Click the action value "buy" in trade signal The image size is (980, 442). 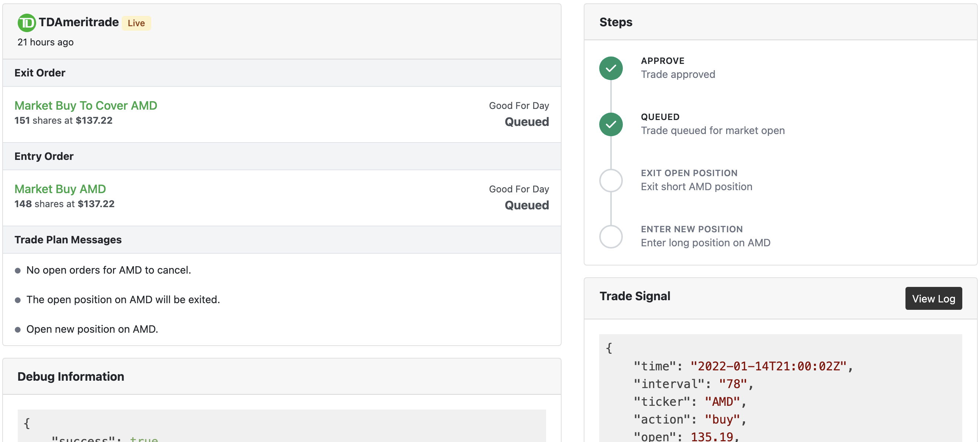[x=722, y=419]
